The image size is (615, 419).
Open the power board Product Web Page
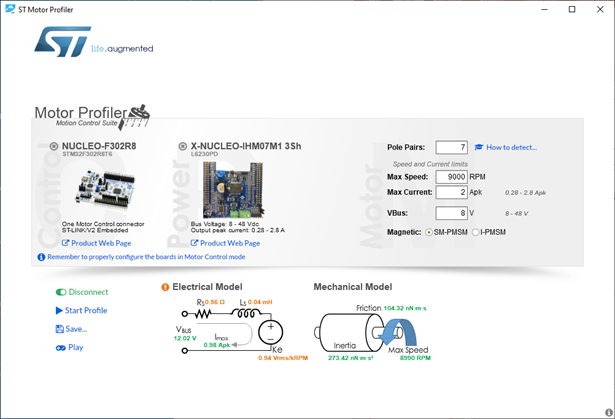(x=225, y=243)
